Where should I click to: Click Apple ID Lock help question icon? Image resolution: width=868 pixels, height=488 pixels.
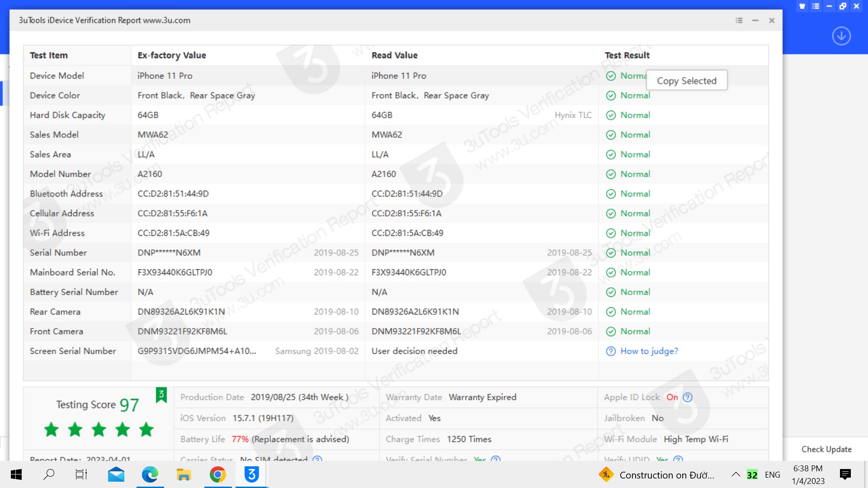click(688, 397)
